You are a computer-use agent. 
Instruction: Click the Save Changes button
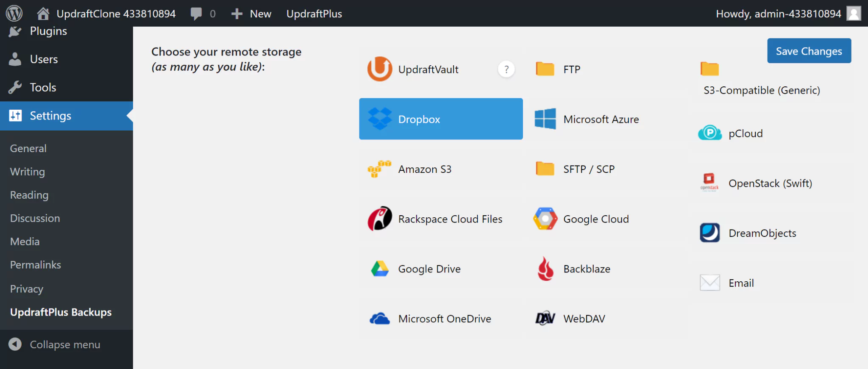coord(809,51)
